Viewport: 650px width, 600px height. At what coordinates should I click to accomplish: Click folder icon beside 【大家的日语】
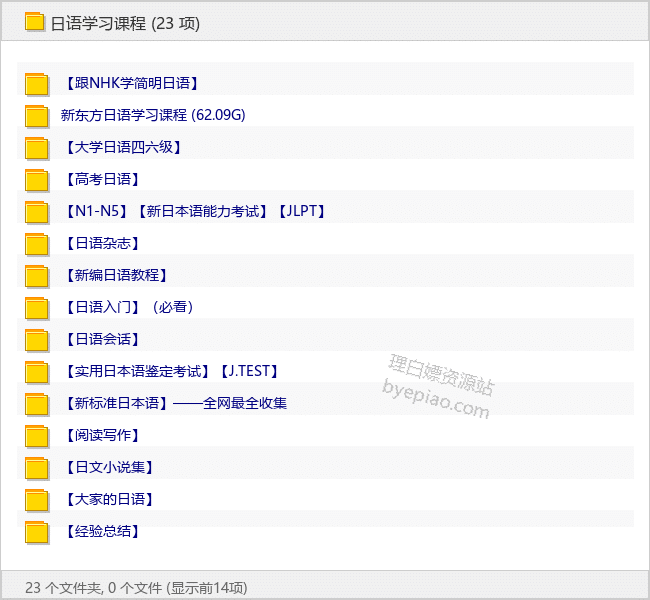(36, 500)
